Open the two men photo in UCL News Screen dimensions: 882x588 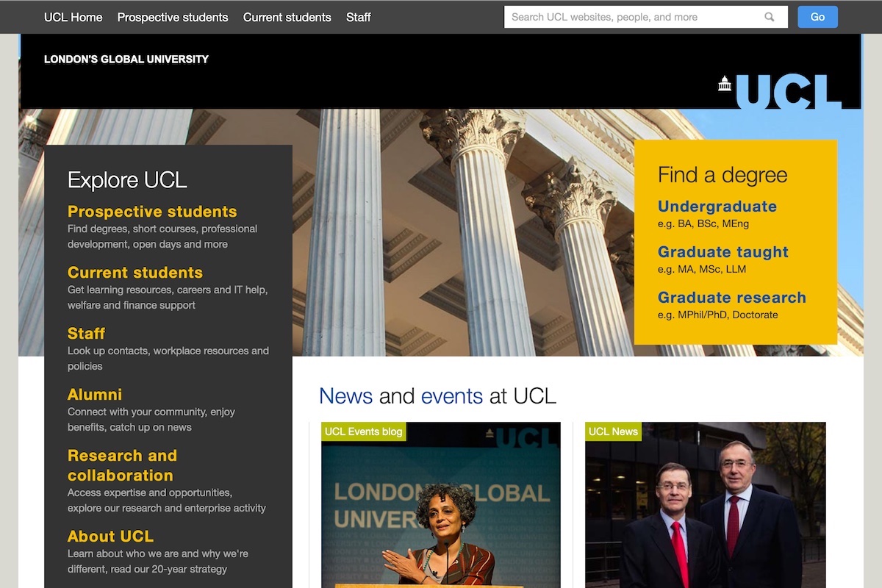[x=706, y=505]
